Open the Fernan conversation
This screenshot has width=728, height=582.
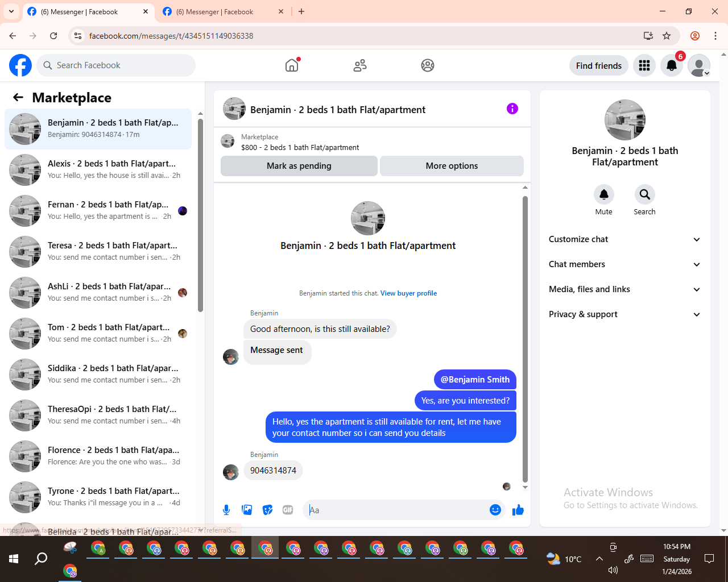click(98, 210)
